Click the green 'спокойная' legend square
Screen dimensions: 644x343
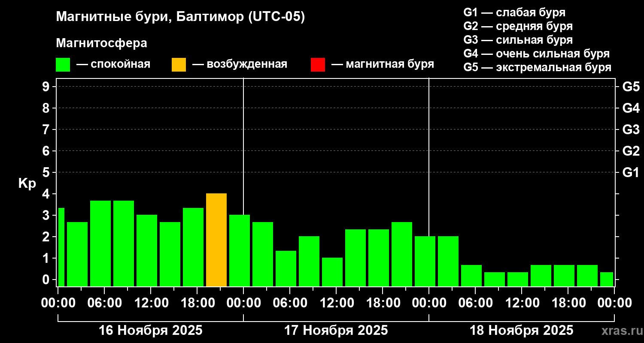[x=63, y=65]
